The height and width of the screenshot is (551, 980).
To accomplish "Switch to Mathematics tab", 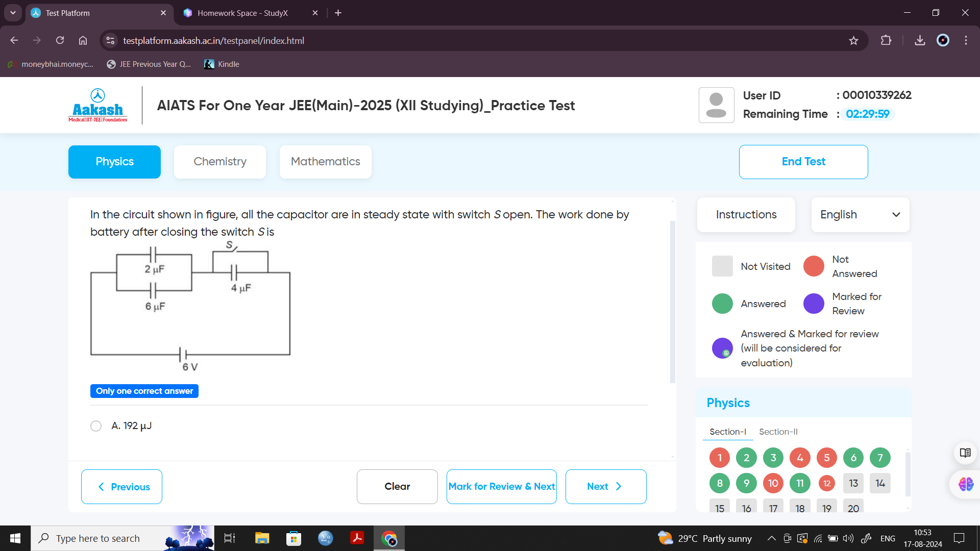I will 325,161.
